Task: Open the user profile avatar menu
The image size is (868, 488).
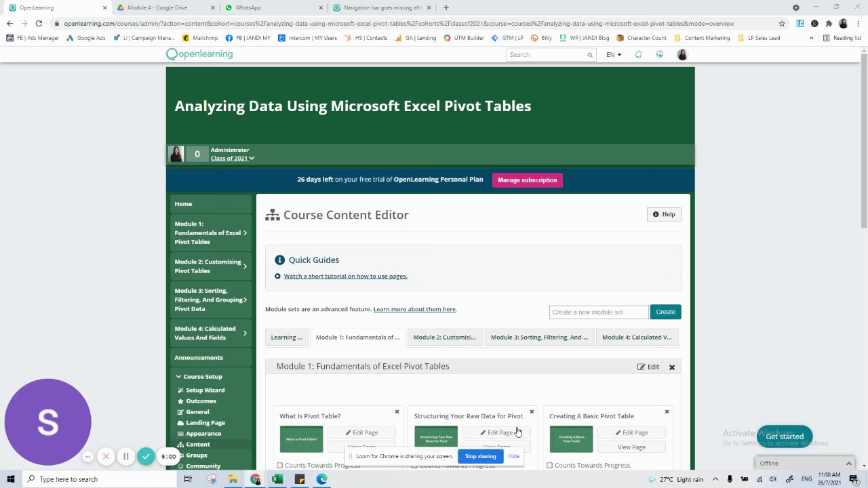Action: (682, 54)
